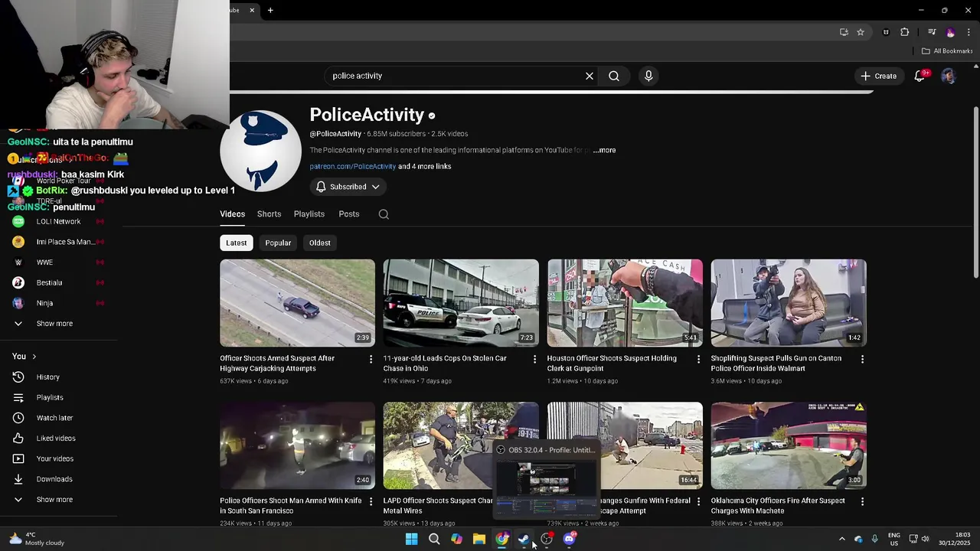The image size is (980, 551).
Task: Open options for the Houston Officer video
Action: (x=698, y=359)
